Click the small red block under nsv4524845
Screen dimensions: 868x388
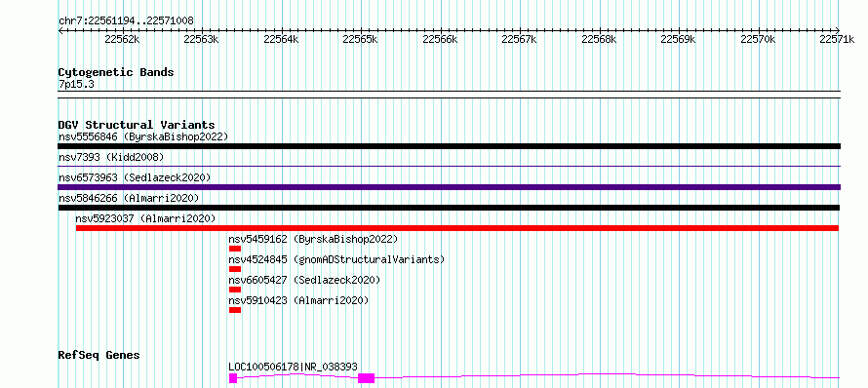(235, 269)
